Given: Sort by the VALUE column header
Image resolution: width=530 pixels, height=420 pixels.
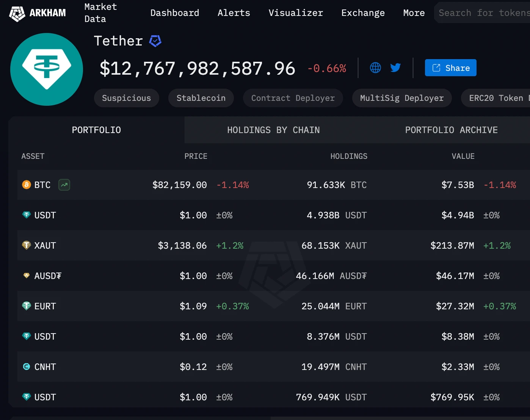Looking at the screenshot, I should pos(463,156).
